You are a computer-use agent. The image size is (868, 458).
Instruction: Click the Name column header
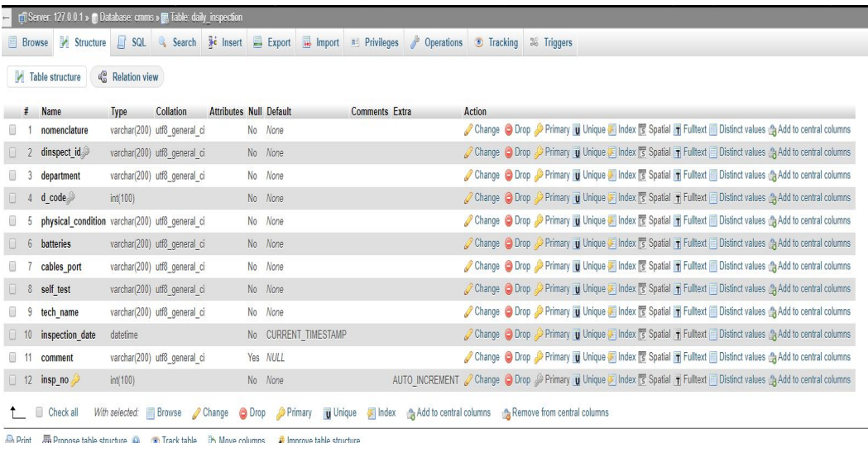click(51, 111)
